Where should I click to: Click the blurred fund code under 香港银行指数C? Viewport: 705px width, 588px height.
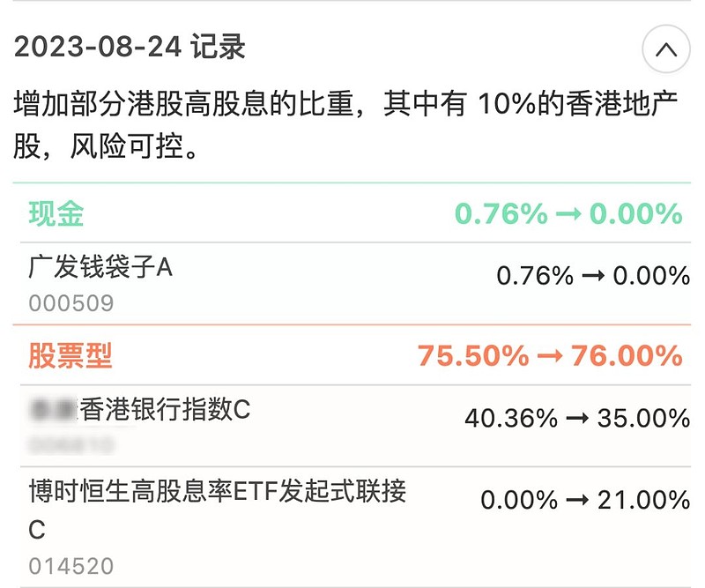[71, 445]
